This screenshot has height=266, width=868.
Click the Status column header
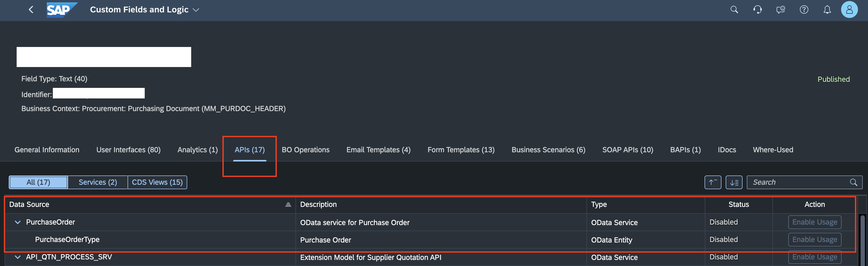click(739, 205)
